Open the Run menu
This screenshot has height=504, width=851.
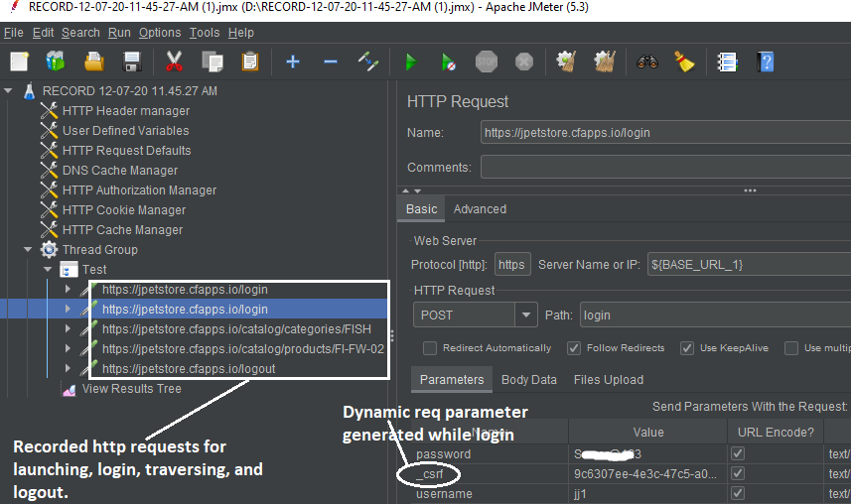(119, 33)
